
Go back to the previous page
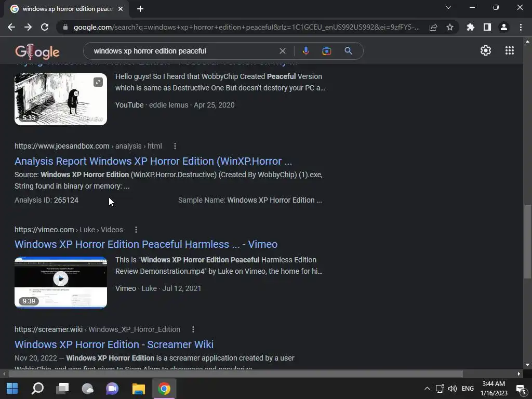pyautogui.click(x=11, y=27)
